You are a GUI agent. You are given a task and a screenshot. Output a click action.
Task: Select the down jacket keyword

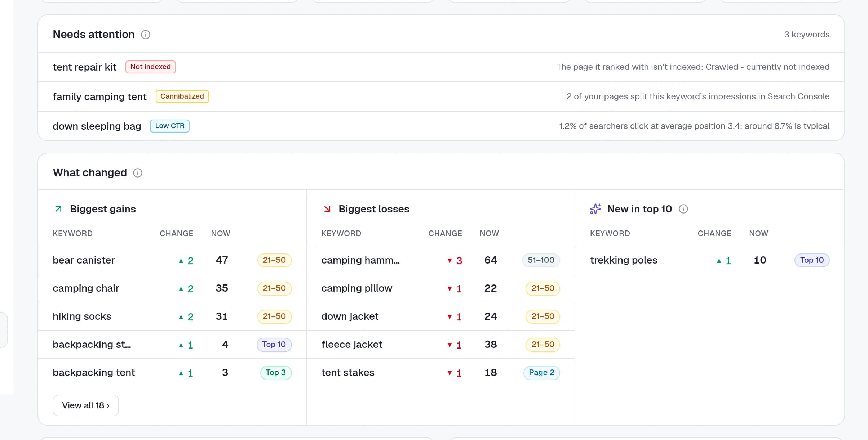coord(350,316)
